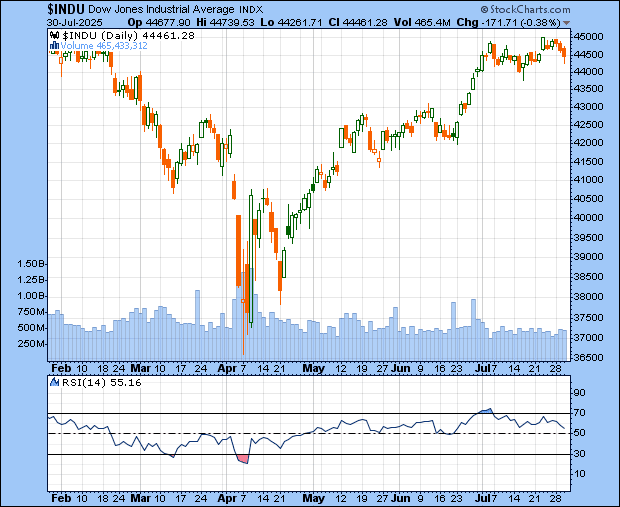Click the down triangle after the Chg value
The height and width of the screenshot is (507, 620).
click(566, 23)
